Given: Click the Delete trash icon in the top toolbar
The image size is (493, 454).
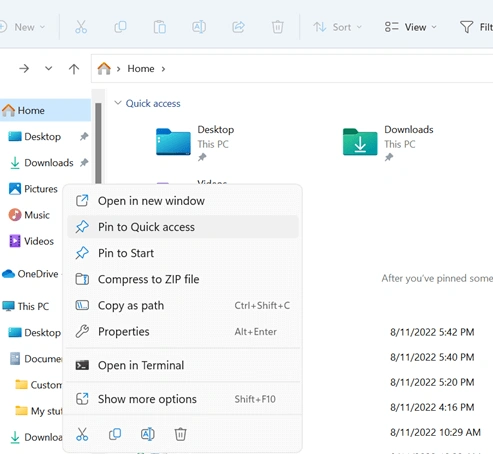Looking at the screenshot, I should coord(277,27).
